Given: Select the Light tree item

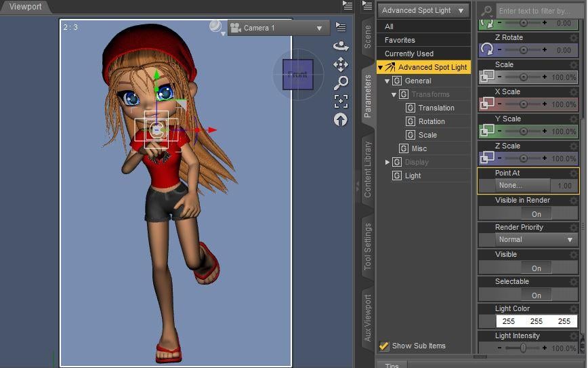Looking at the screenshot, I should (x=413, y=176).
